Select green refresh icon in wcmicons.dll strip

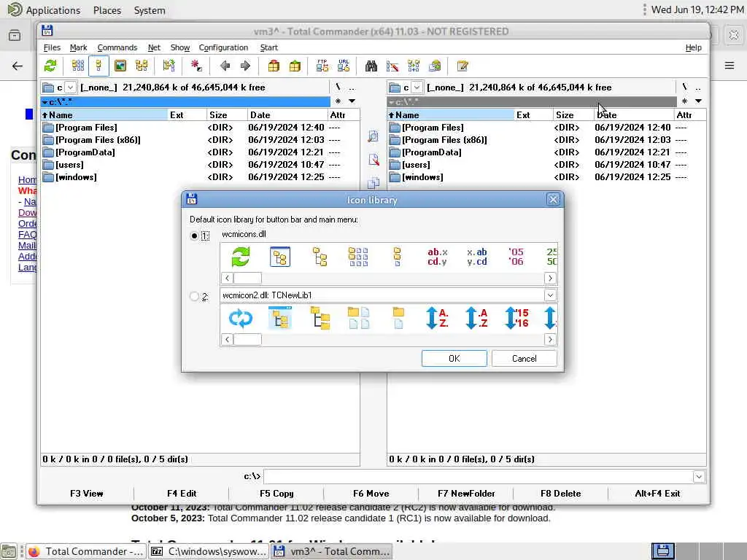(241, 257)
